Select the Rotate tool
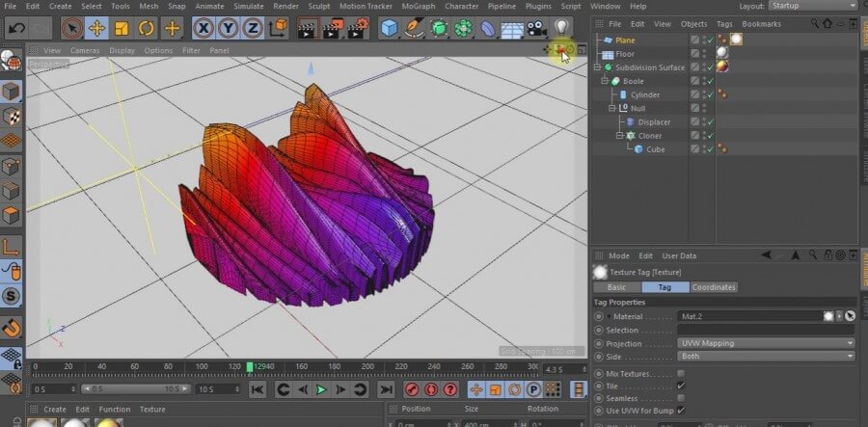Image resolution: width=868 pixels, height=427 pixels. pos(147,28)
